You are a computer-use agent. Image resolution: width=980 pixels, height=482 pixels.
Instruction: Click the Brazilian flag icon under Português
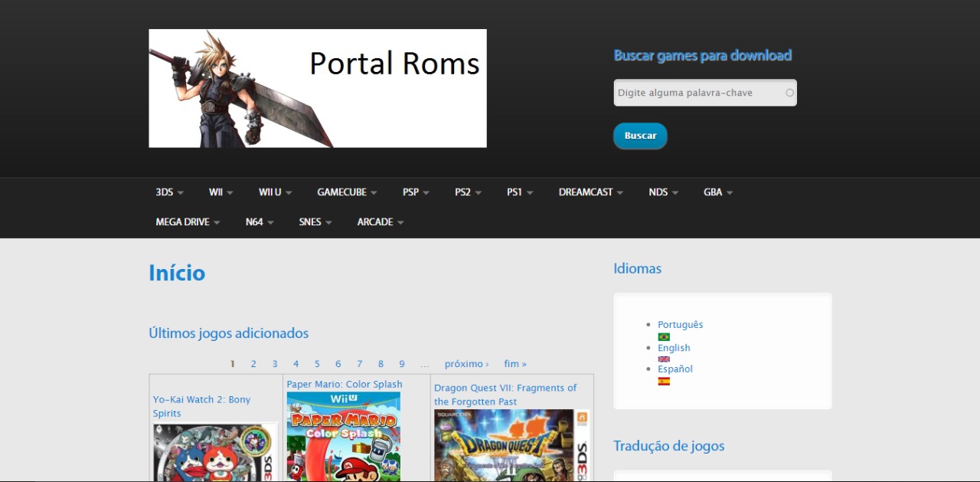pyautogui.click(x=664, y=337)
